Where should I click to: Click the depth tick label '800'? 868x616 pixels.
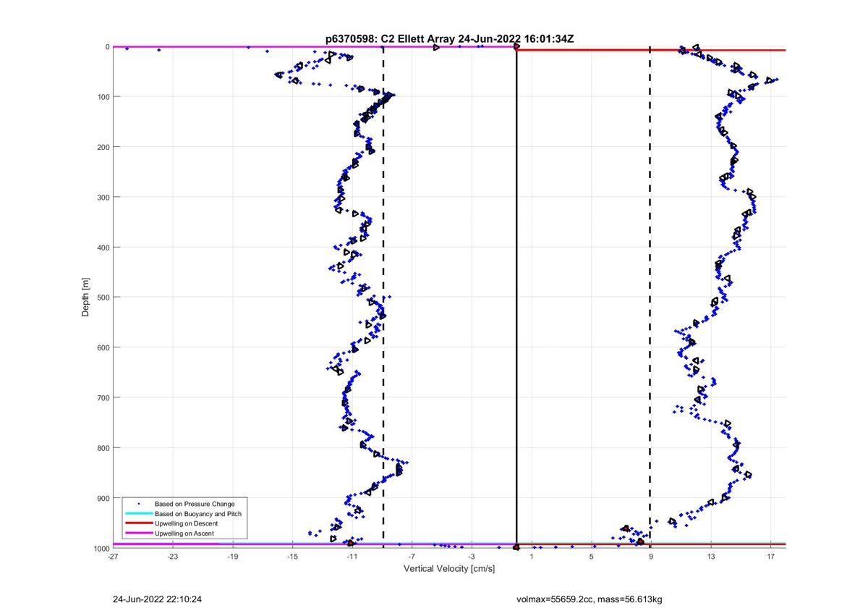coord(103,448)
